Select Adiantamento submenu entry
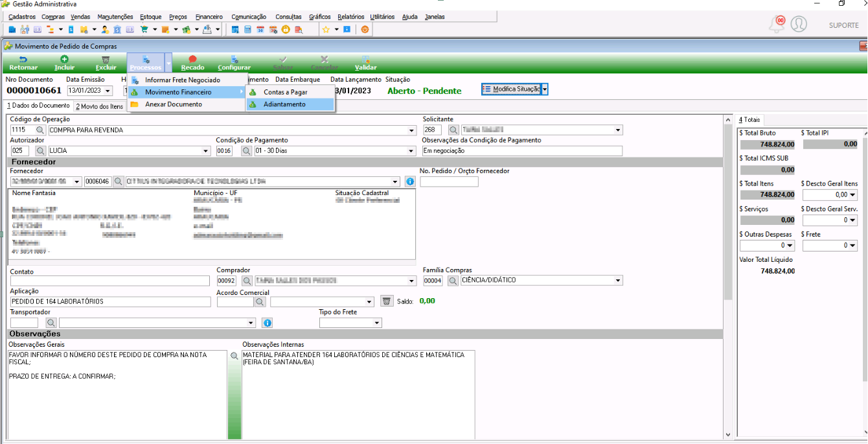 click(290, 104)
